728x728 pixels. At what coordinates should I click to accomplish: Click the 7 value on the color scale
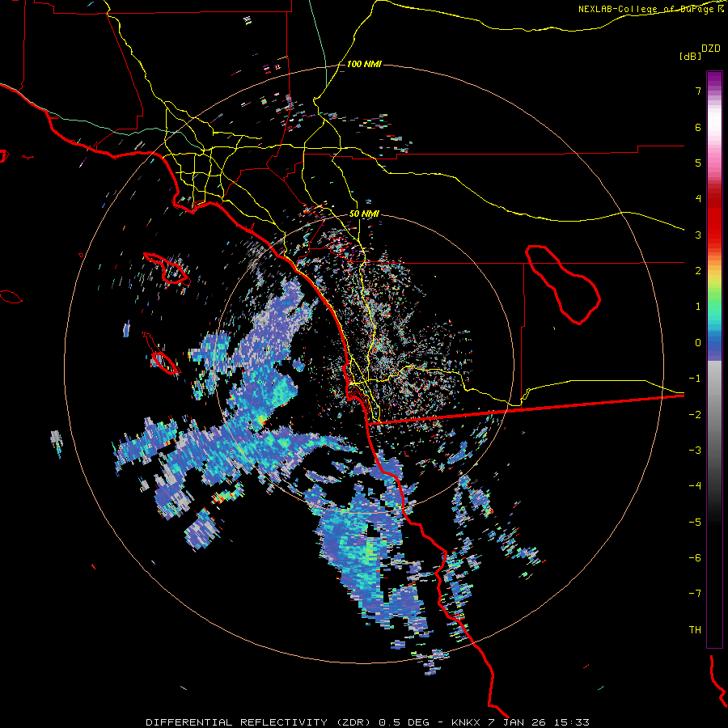[x=698, y=91]
